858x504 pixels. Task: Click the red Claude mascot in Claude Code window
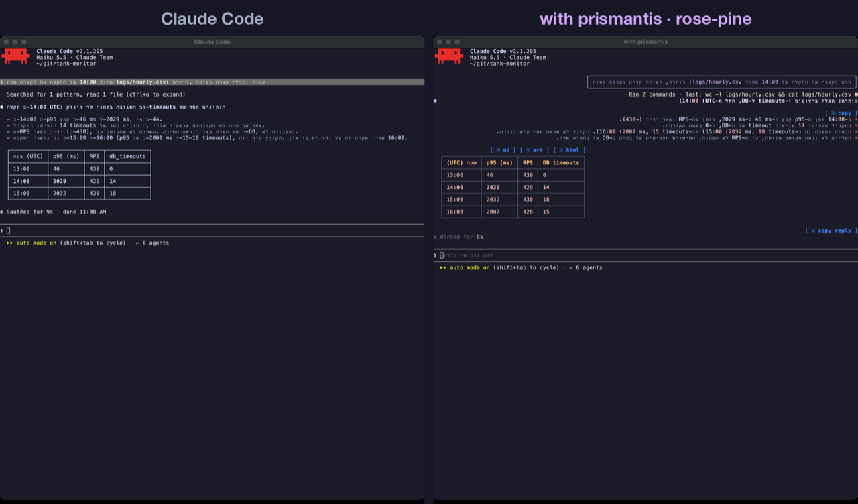click(x=16, y=56)
